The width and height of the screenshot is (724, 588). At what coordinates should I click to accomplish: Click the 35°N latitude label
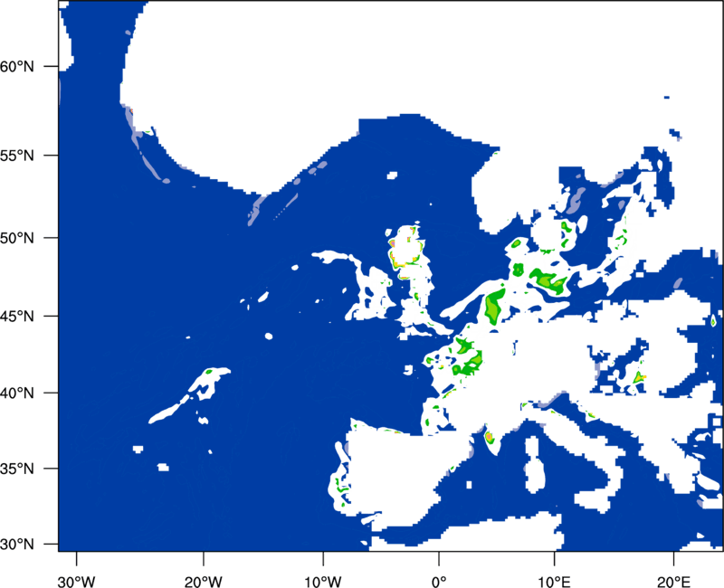point(17,469)
